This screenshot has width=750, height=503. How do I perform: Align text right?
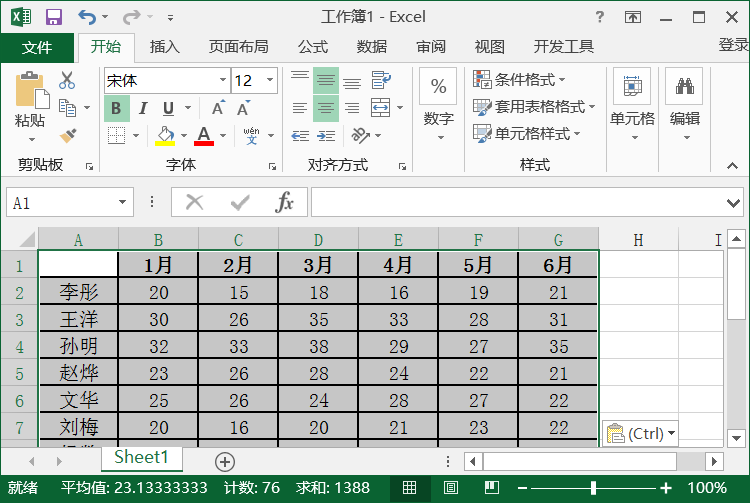(x=352, y=108)
